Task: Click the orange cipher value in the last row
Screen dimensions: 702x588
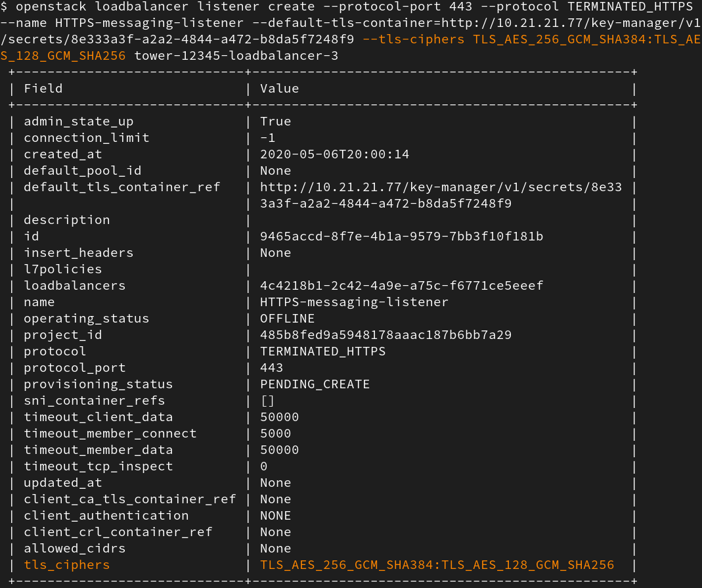Action: 437,565
